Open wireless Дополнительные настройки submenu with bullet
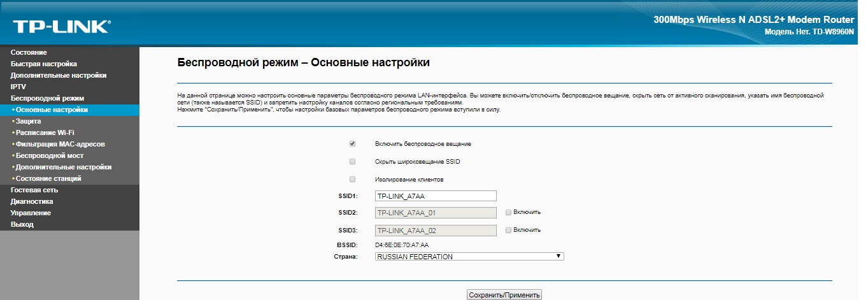Image resolution: width=868 pixels, height=300 pixels. [64, 167]
